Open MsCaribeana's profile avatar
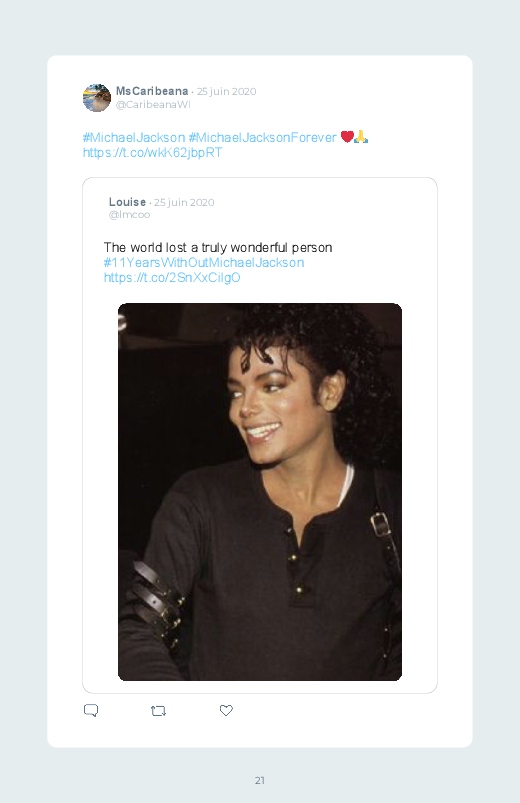This screenshot has width=520, height=803. [x=97, y=98]
